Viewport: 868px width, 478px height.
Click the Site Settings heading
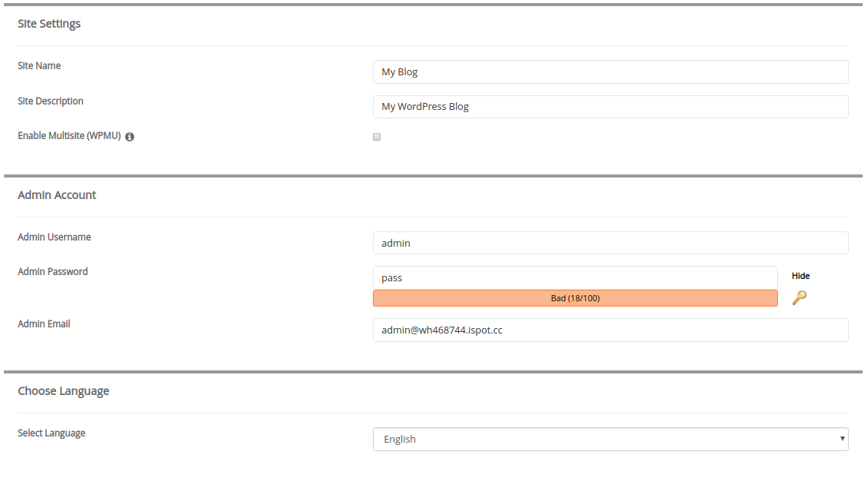click(49, 24)
